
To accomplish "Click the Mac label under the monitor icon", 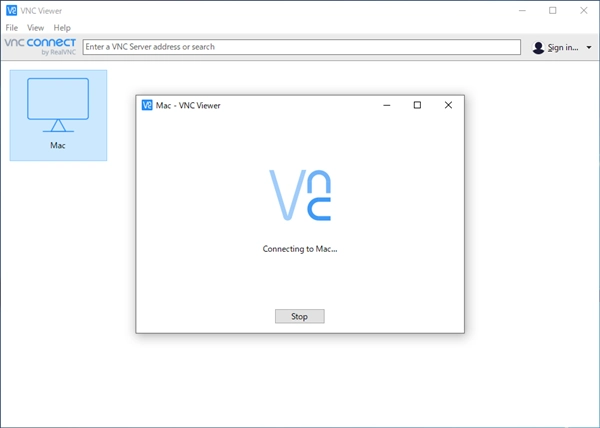I will pos(58,145).
